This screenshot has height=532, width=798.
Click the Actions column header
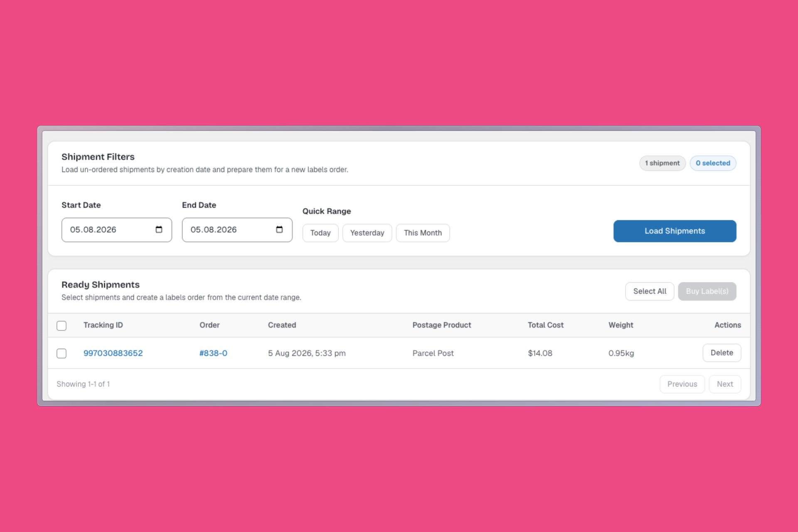pos(728,325)
